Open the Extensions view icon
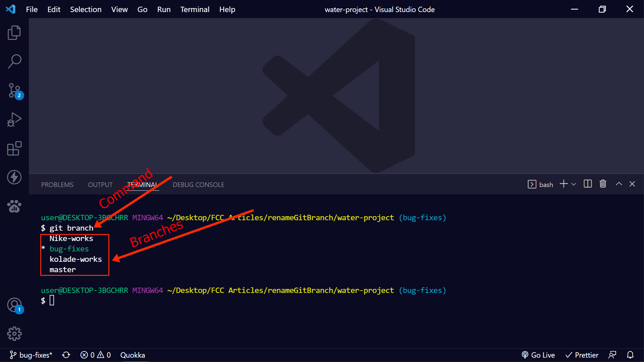The image size is (644, 362). coord(14,148)
